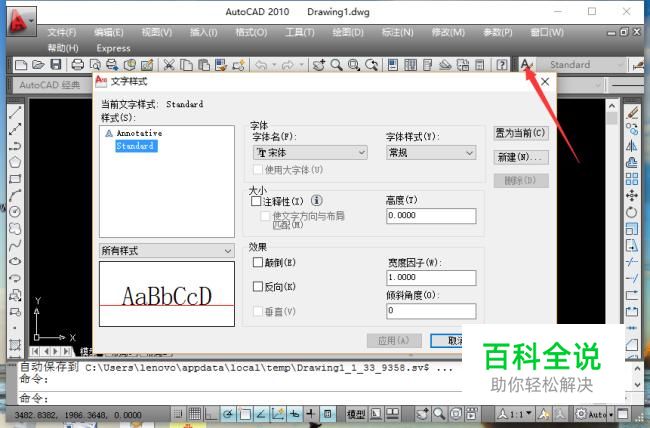Select the Move modify tool

[632, 195]
